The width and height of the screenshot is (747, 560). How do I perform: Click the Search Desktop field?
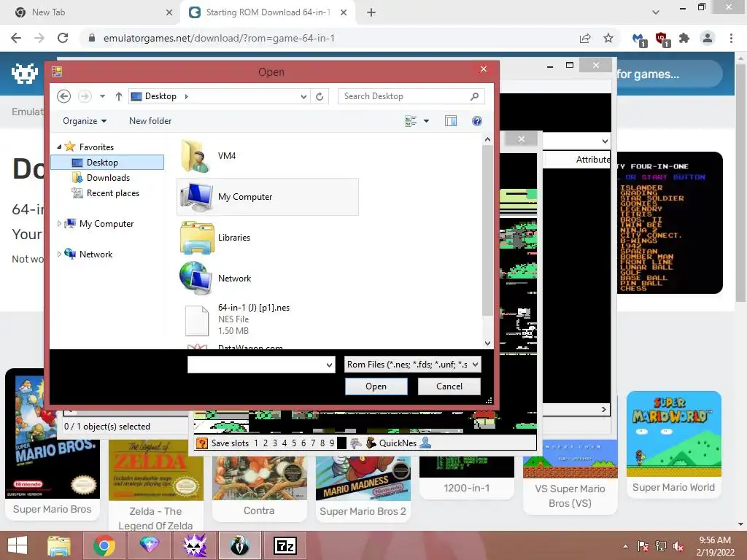pyautogui.click(x=411, y=96)
